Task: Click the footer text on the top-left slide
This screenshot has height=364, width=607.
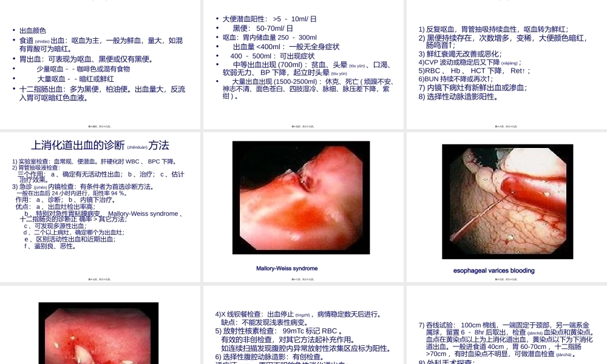Action: (x=99, y=126)
